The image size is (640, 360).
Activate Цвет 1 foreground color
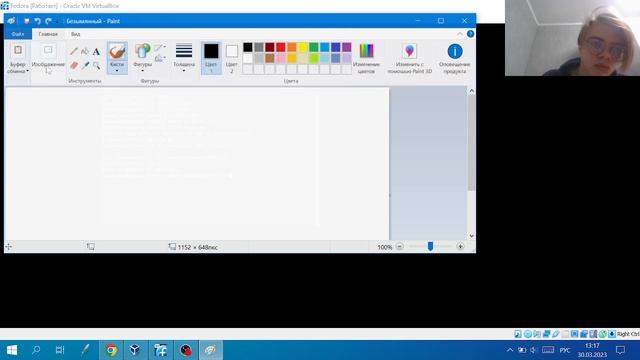coord(211,58)
